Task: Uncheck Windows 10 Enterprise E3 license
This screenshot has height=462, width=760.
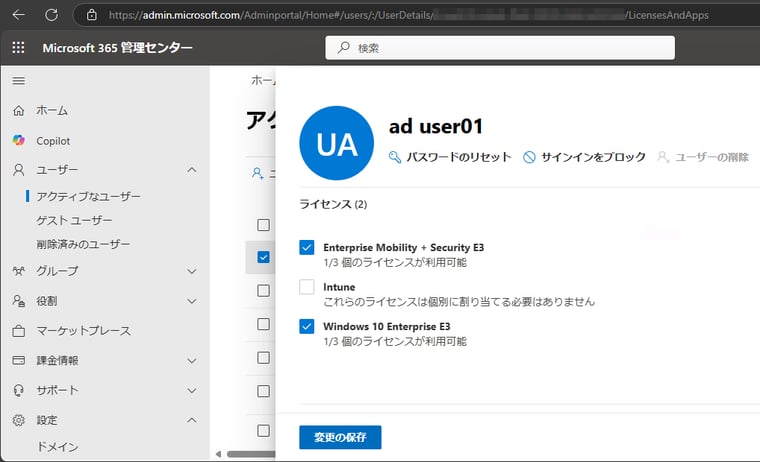Action: click(307, 326)
